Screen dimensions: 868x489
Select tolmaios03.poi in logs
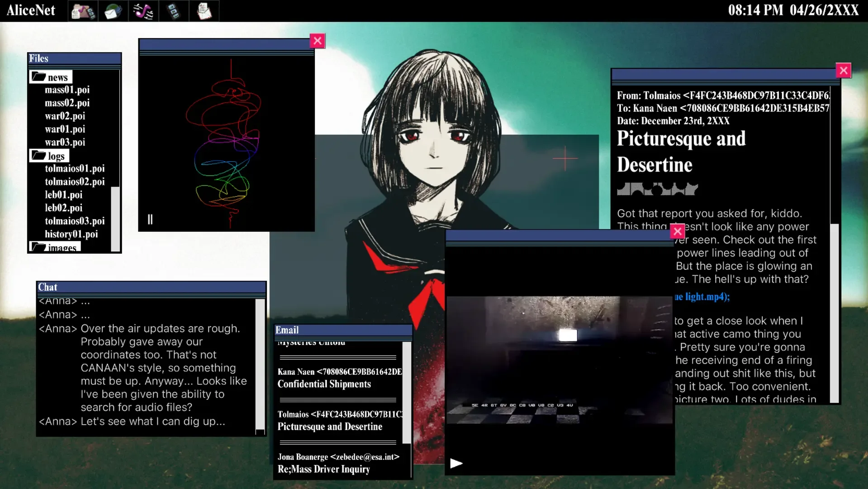pyautogui.click(x=75, y=221)
